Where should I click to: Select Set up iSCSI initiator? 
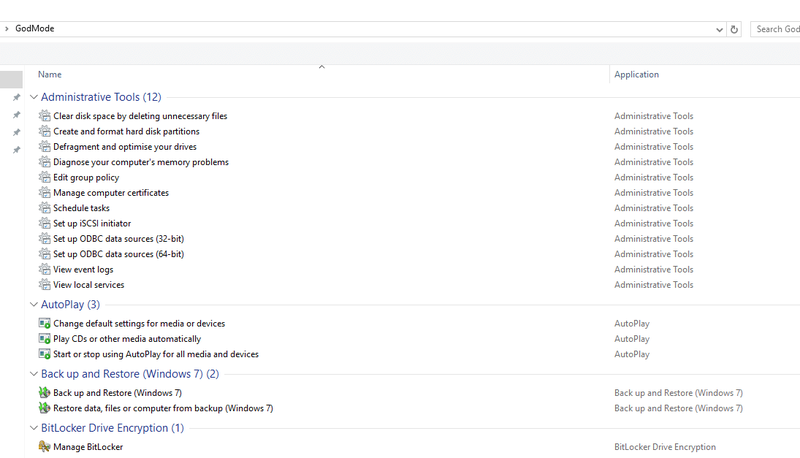pos(92,223)
